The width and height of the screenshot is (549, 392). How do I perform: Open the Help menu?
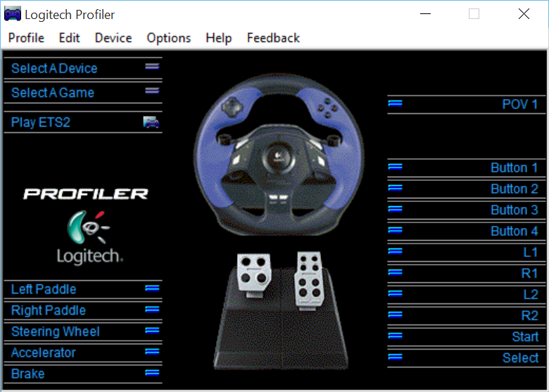[x=219, y=38]
